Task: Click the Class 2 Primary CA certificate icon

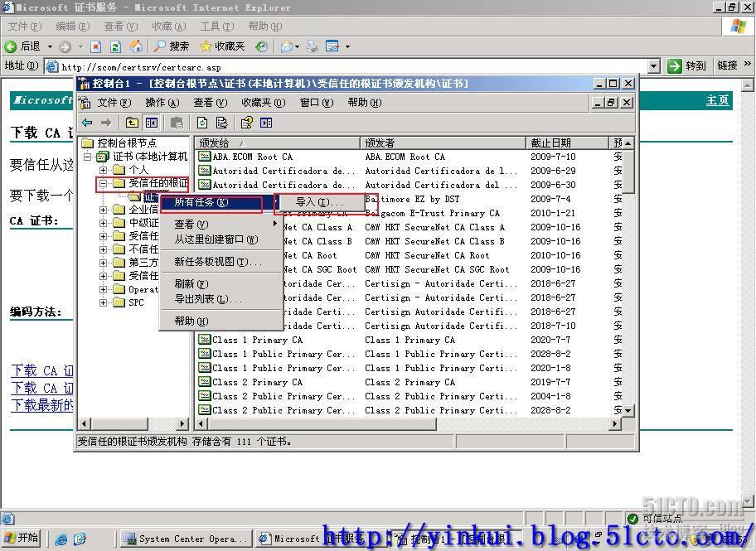Action: 205,382
